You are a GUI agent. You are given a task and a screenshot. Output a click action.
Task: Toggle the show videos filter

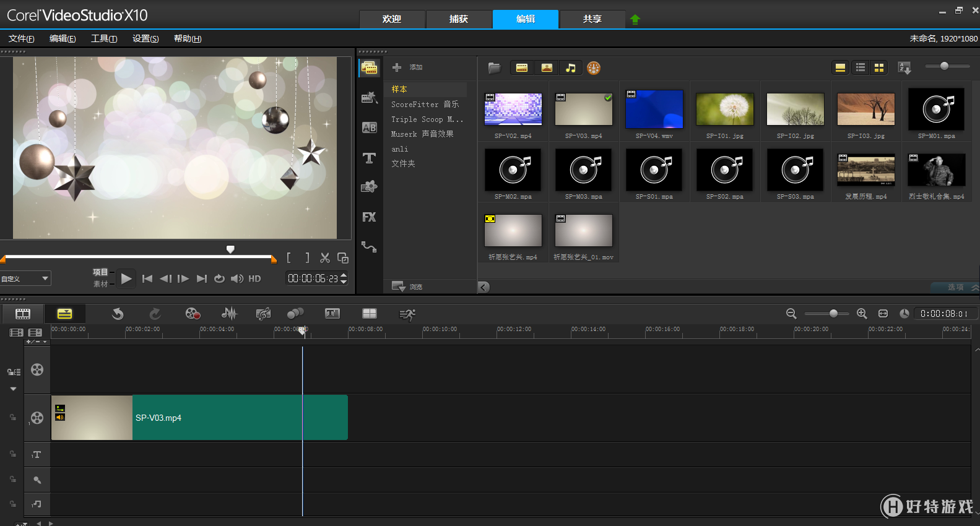tap(522, 67)
